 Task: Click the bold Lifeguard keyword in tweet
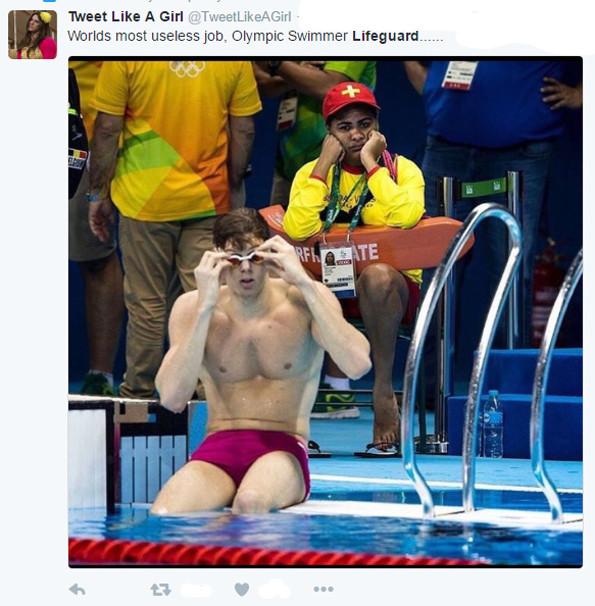[386, 36]
